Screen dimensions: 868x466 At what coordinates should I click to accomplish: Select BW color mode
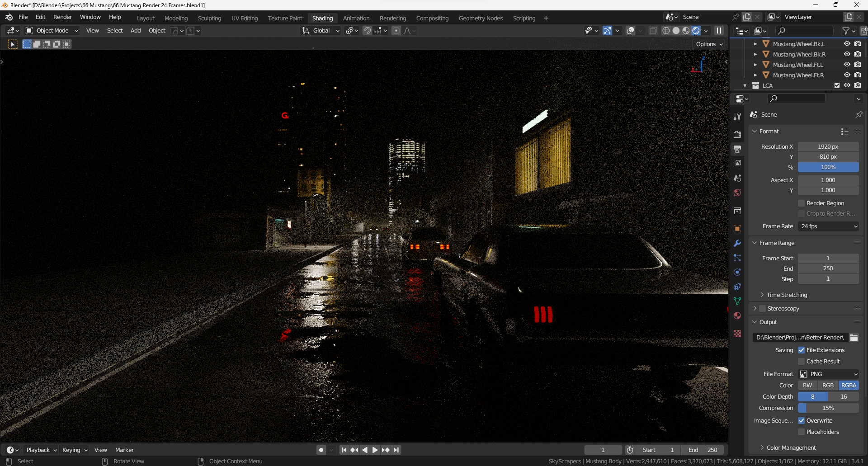807,386
